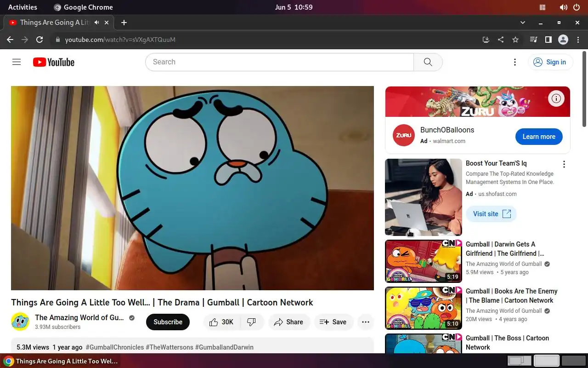Mute the tab via speaker icon
The width and height of the screenshot is (588, 368).
(x=97, y=22)
